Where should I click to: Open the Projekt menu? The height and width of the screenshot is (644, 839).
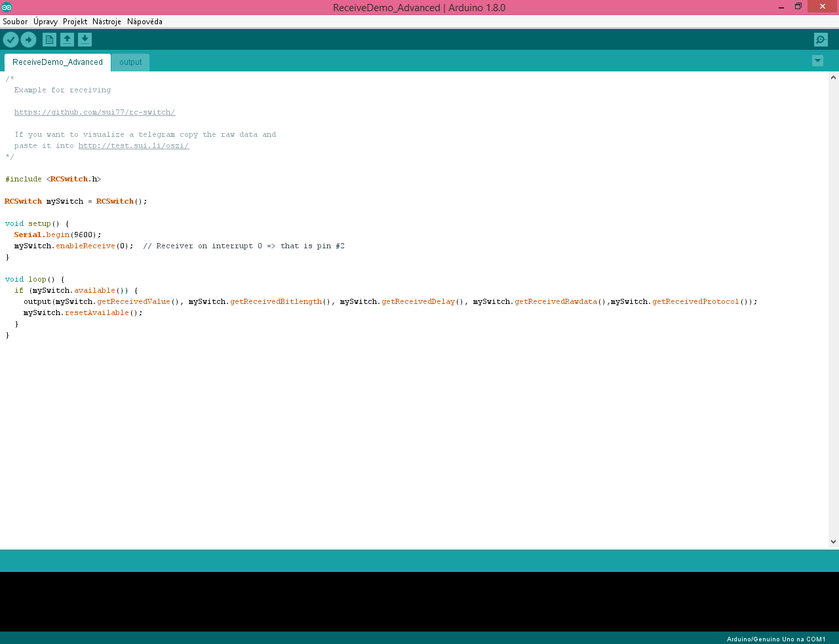click(75, 22)
